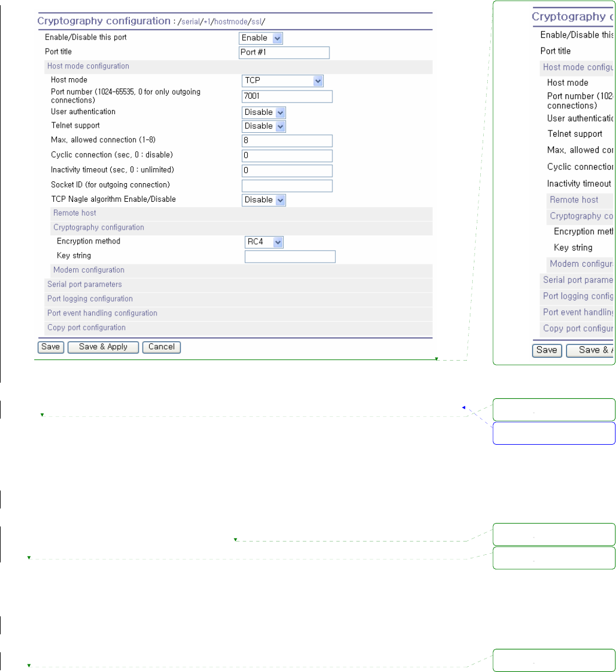Click the Port title input field
Image resolution: width=616 pixels, height=672 pixels.
pos(284,53)
